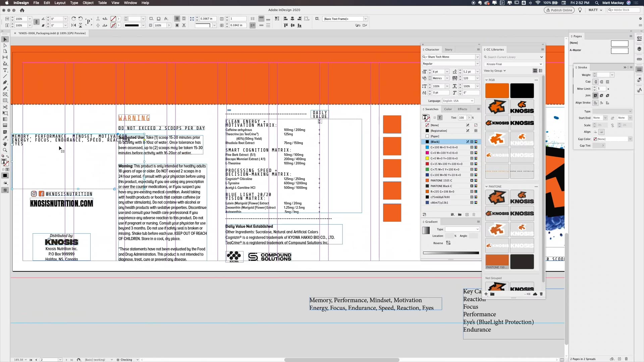Select the Rectangle tool

coord(5,101)
